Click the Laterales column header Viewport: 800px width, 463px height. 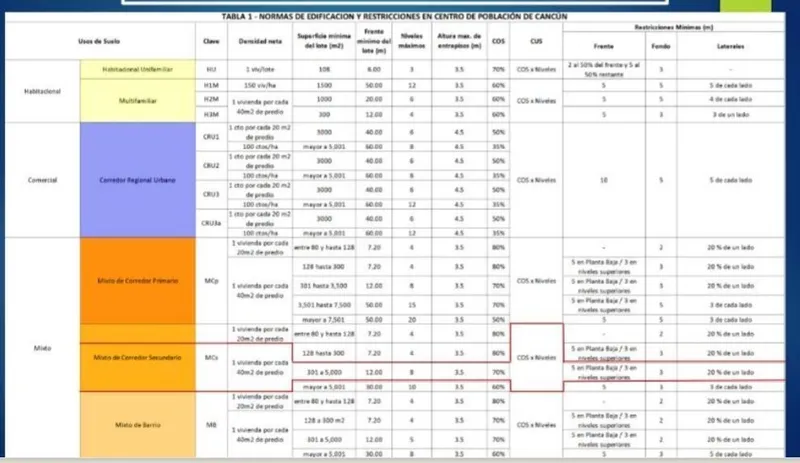pyautogui.click(x=731, y=46)
